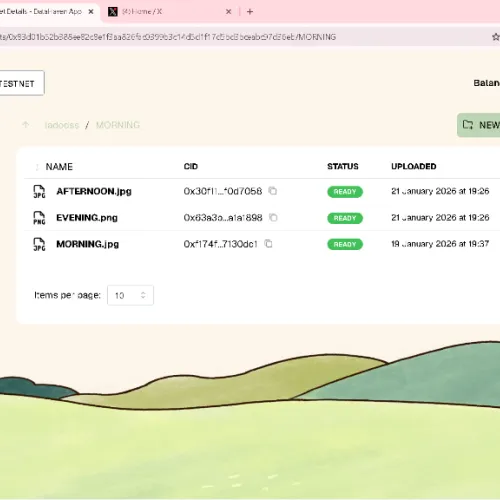The height and width of the screenshot is (500, 500).
Task: Open the EVENING.png file
Action: (x=87, y=218)
